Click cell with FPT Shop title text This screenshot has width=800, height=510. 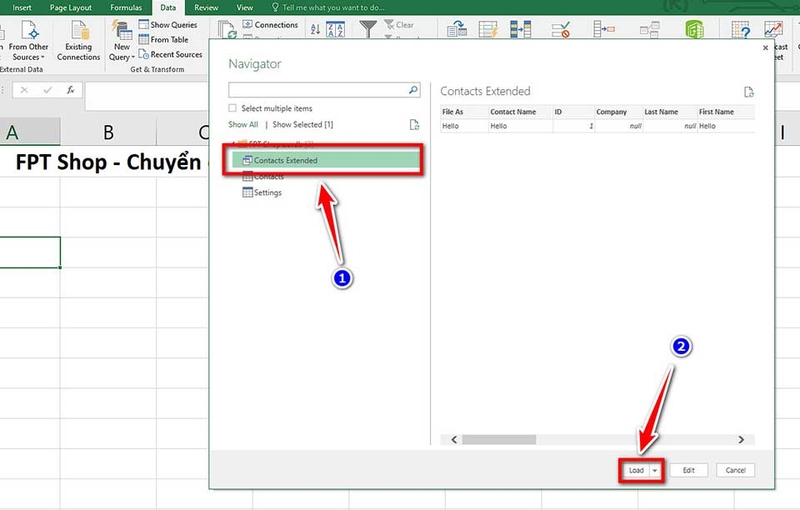[x=108, y=162]
